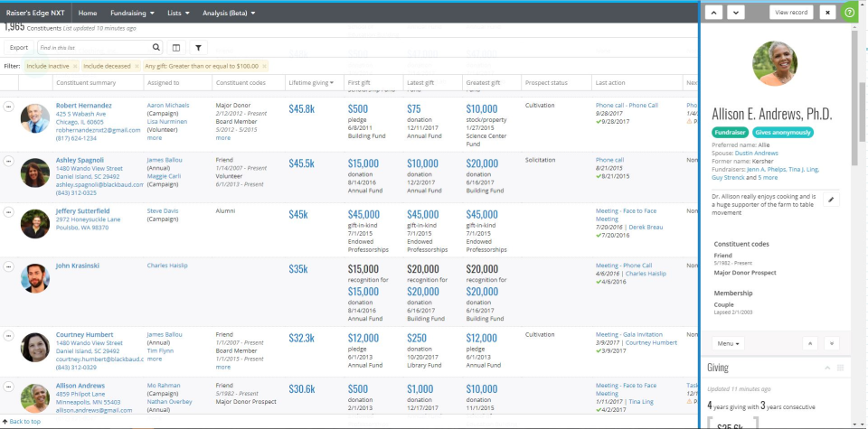
Task: Go to next record with down arrow
Action: click(x=736, y=12)
